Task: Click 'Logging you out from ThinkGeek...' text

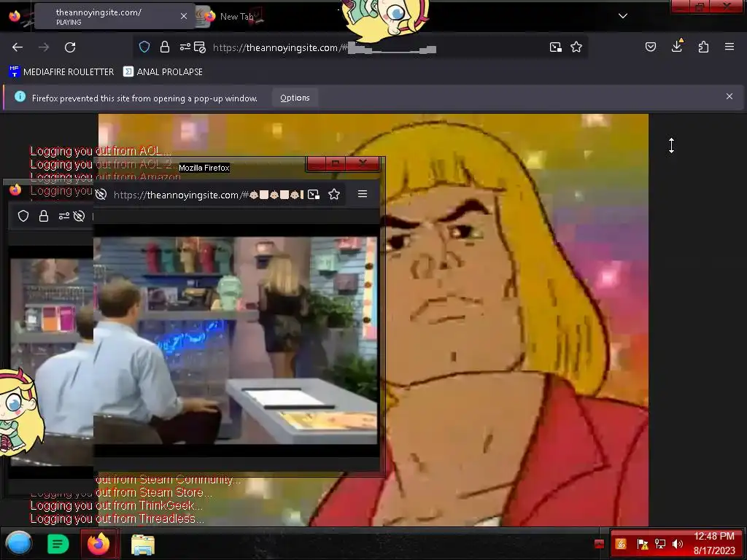Action: click(x=116, y=506)
